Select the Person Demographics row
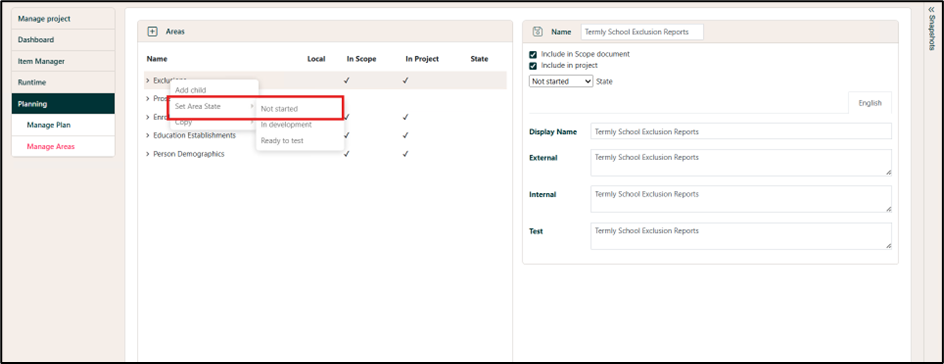The width and height of the screenshot is (944, 364). (325, 154)
